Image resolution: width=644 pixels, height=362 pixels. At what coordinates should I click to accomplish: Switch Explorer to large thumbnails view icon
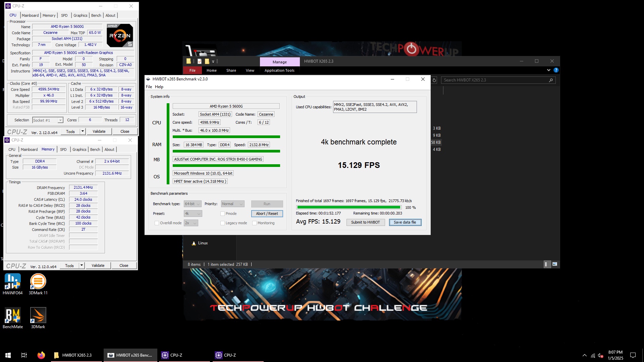click(x=555, y=264)
